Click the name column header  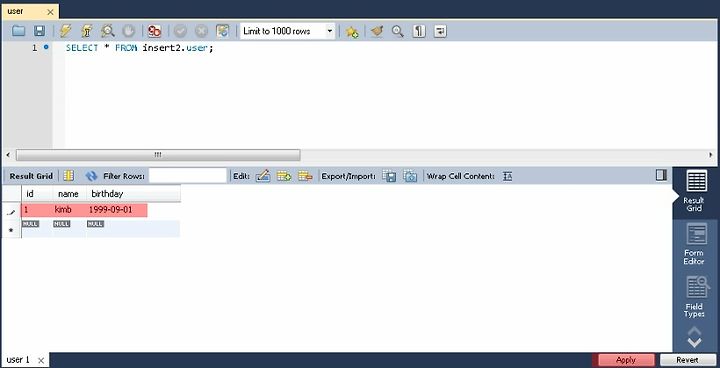69,194
